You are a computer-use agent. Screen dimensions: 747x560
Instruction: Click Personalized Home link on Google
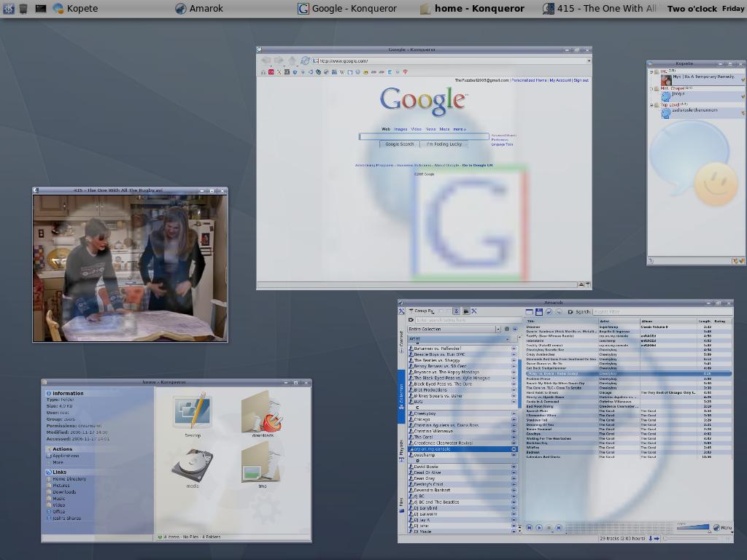(529, 80)
